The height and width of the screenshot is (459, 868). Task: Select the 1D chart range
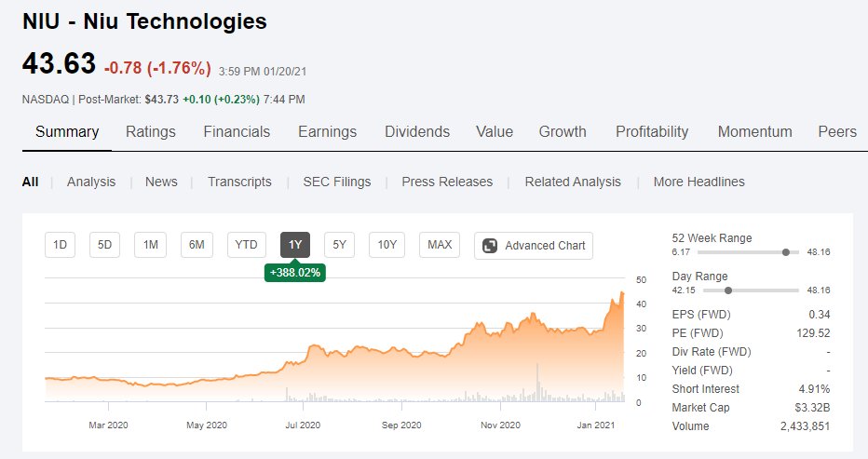[x=60, y=245]
